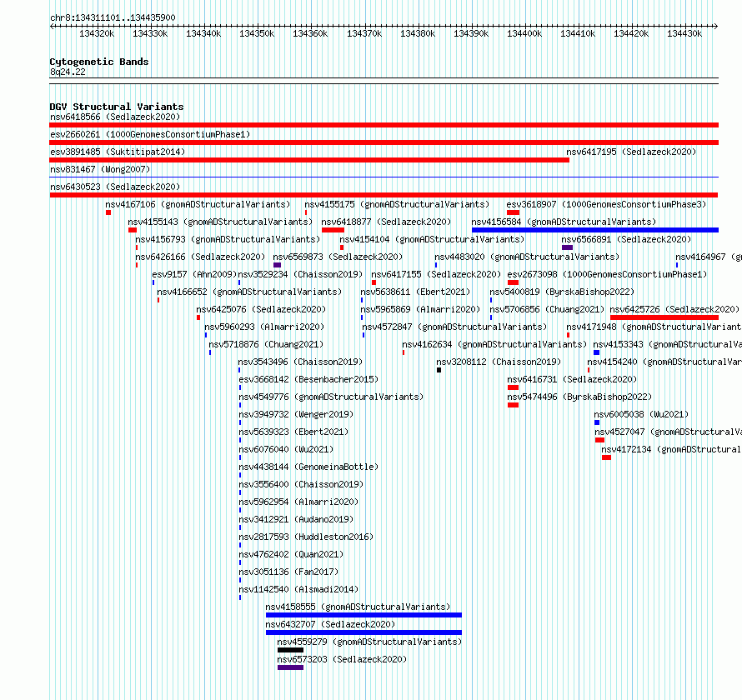Open nsv4162634 variant label

coord(494,344)
